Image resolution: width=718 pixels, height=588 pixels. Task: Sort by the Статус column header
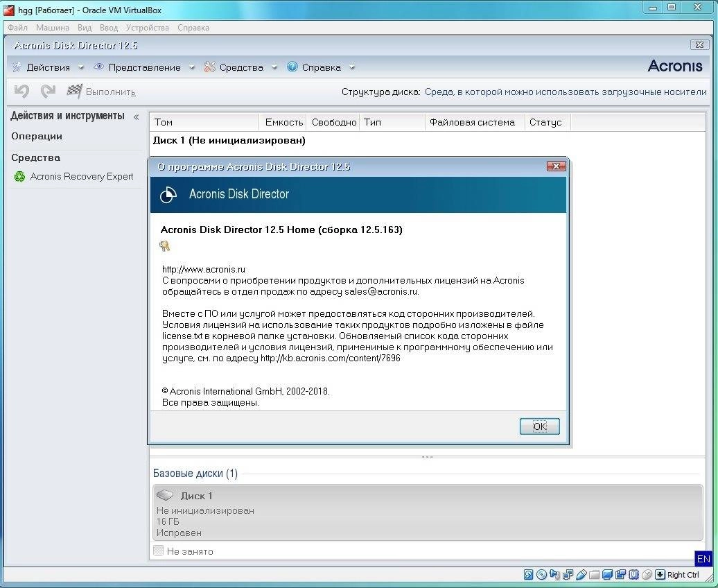[x=548, y=122]
